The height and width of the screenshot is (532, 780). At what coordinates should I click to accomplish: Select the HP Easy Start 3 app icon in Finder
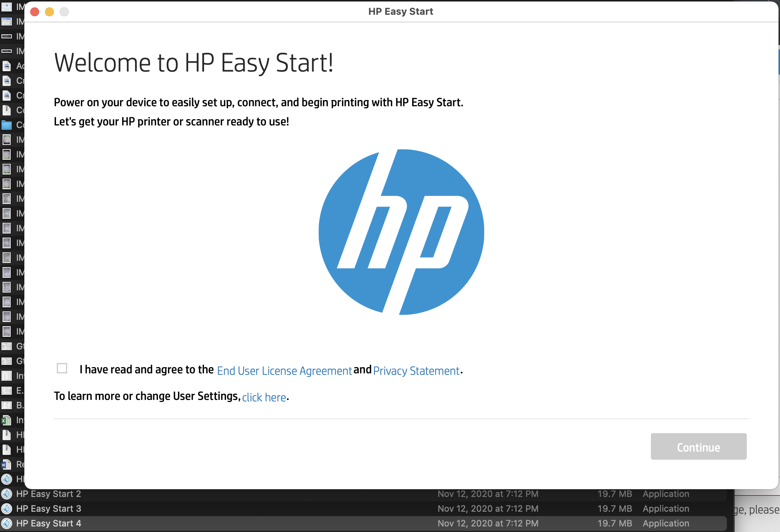click(7, 509)
